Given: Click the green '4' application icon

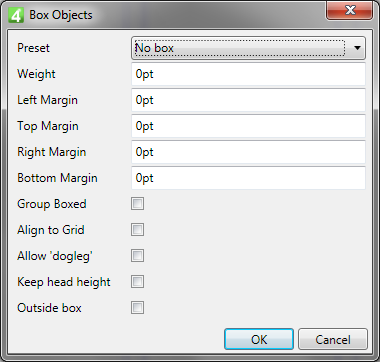Looking at the screenshot, I should tap(16, 15).
